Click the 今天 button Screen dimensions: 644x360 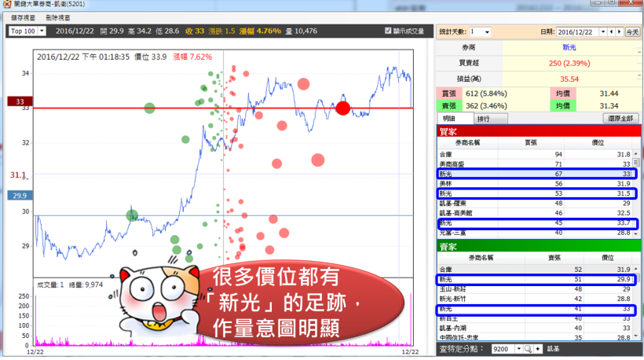[x=632, y=32]
